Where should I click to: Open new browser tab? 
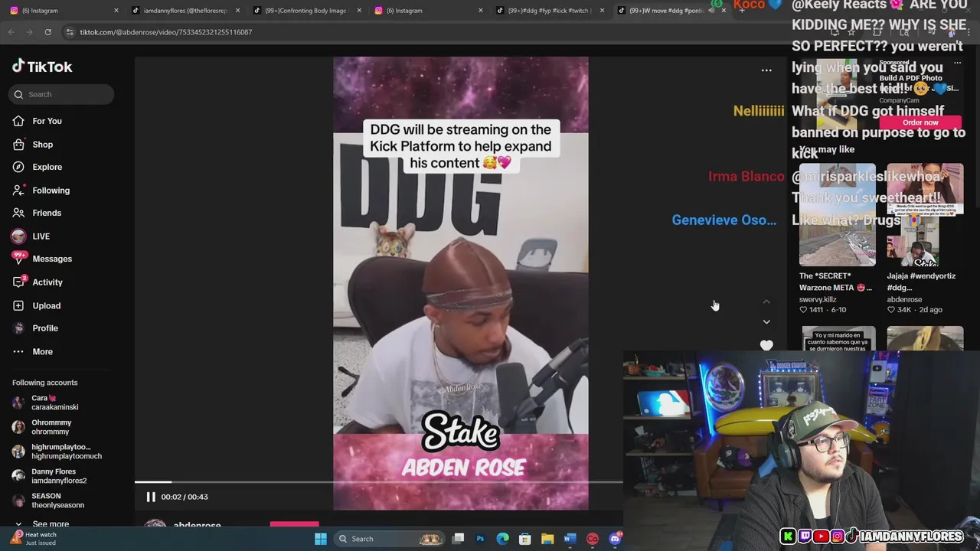point(741,11)
